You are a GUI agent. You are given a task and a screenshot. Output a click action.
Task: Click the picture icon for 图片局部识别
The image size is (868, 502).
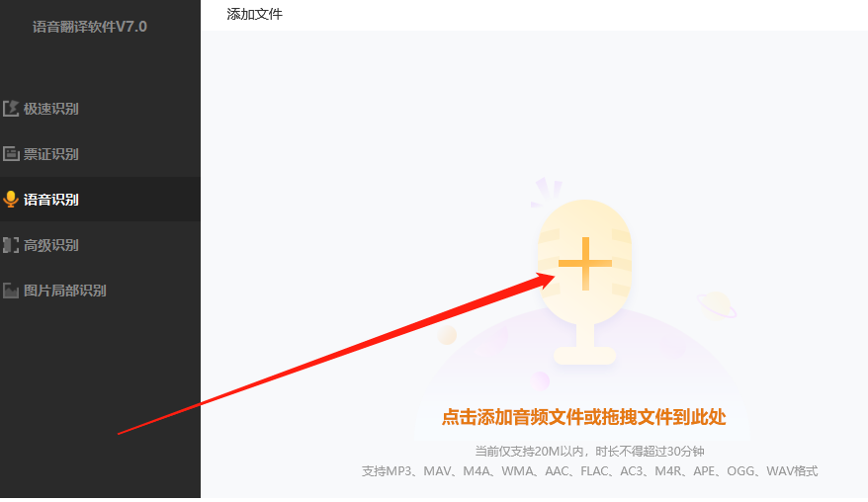tap(11, 290)
